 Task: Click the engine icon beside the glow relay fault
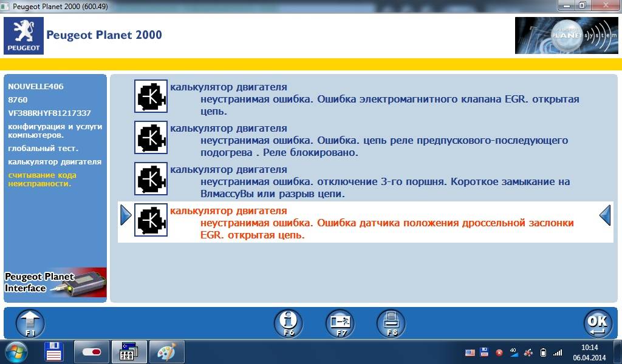(150, 138)
